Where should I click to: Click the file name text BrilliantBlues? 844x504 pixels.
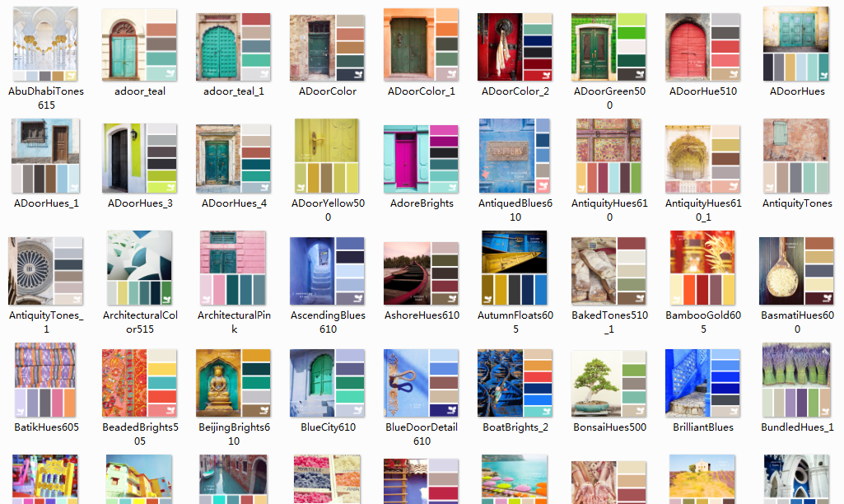(703, 427)
